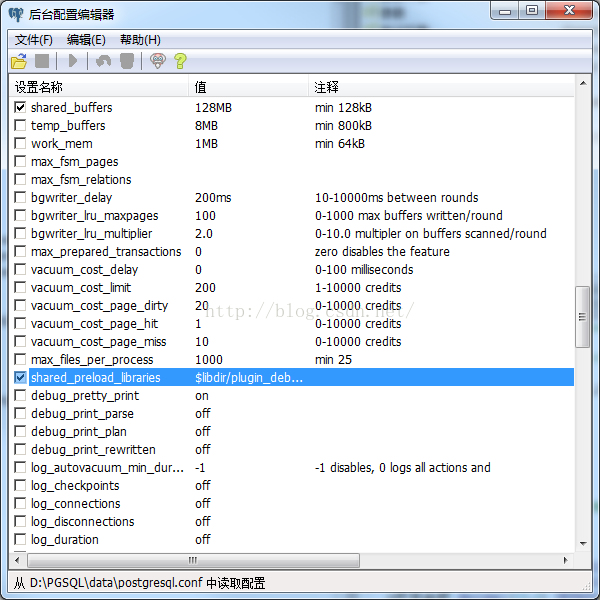The height and width of the screenshot is (600, 600).
Task: Click the '0-100 milliseconds' comment
Action: coord(364,269)
